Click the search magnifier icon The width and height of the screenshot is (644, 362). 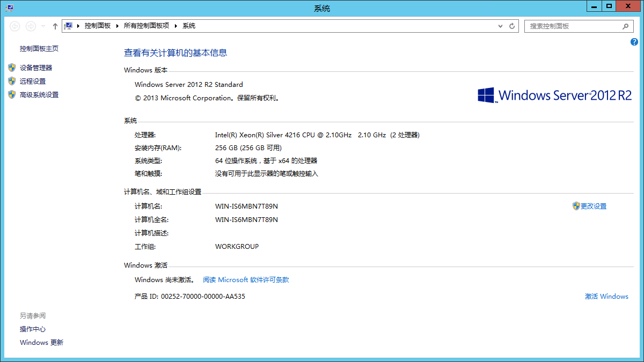tap(625, 26)
